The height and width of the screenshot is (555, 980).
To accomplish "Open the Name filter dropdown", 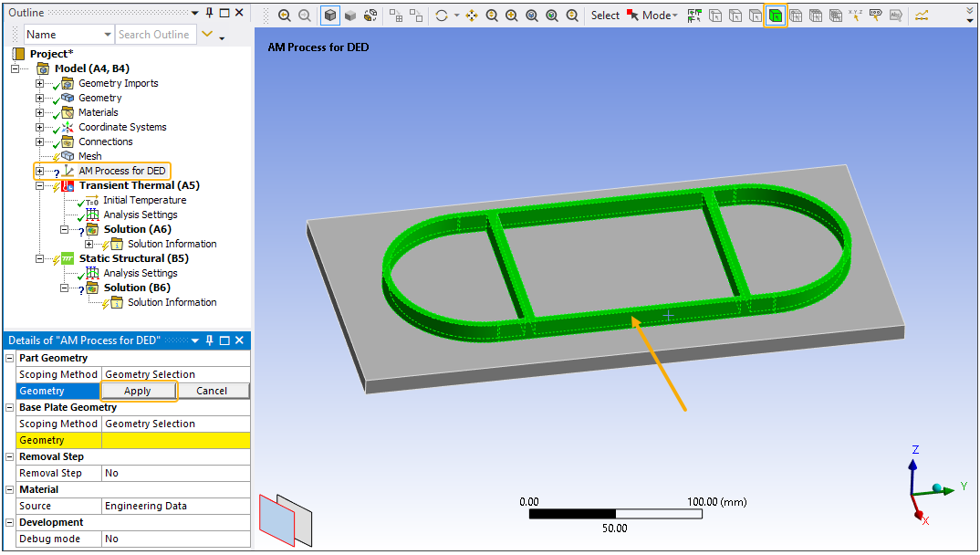I will pyautogui.click(x=108, y=35).
